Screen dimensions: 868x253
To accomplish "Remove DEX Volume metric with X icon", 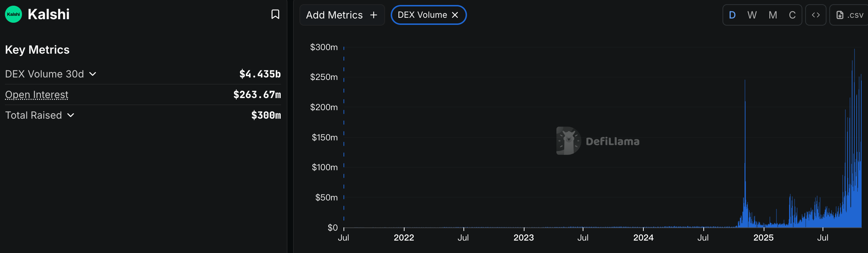I will tap(455, 15).
